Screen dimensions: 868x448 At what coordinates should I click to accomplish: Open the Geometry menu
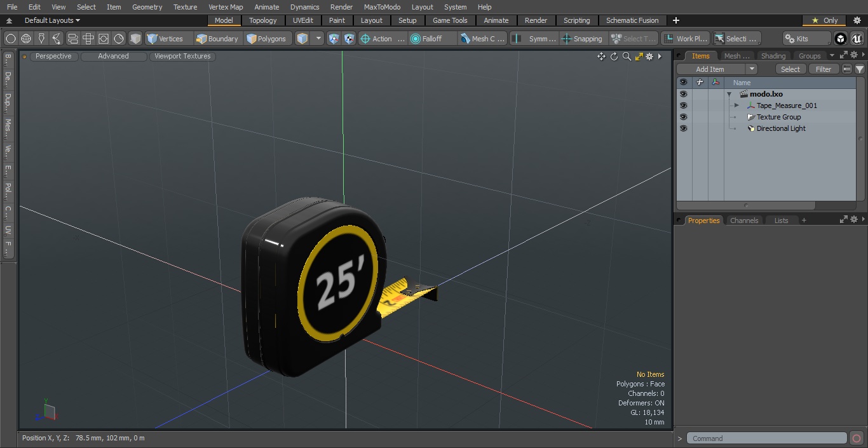pos(147,7)
